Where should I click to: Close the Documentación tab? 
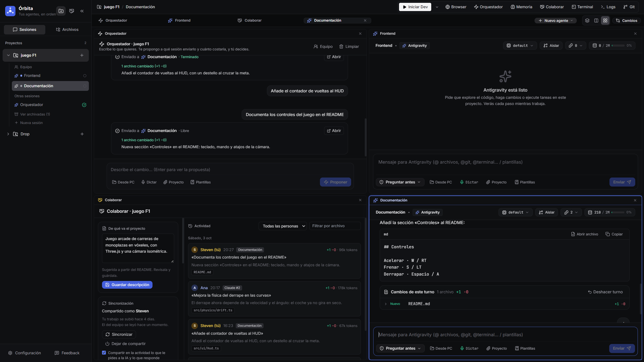365,21
